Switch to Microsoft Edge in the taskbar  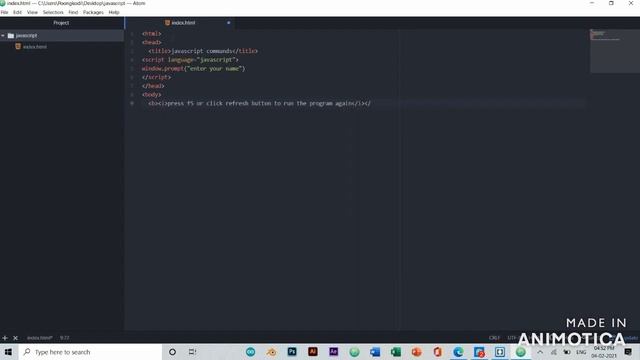(458, 352)
